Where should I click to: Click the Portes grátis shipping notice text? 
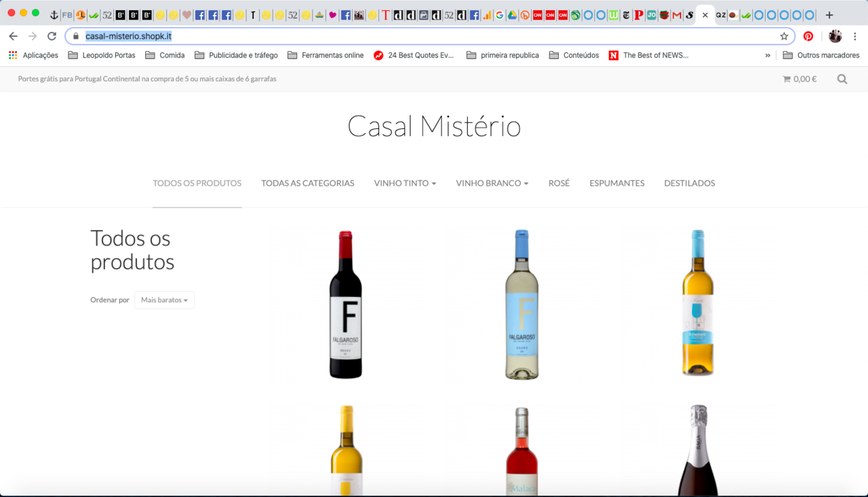147,79
